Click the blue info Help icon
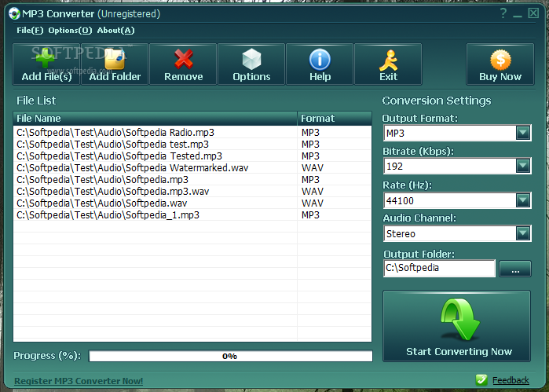Viewport: 549px width, 392px height. 320,59
